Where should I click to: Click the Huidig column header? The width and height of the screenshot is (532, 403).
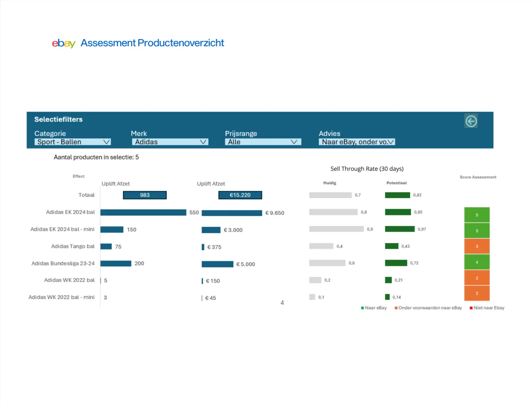[x=330, y=183]
